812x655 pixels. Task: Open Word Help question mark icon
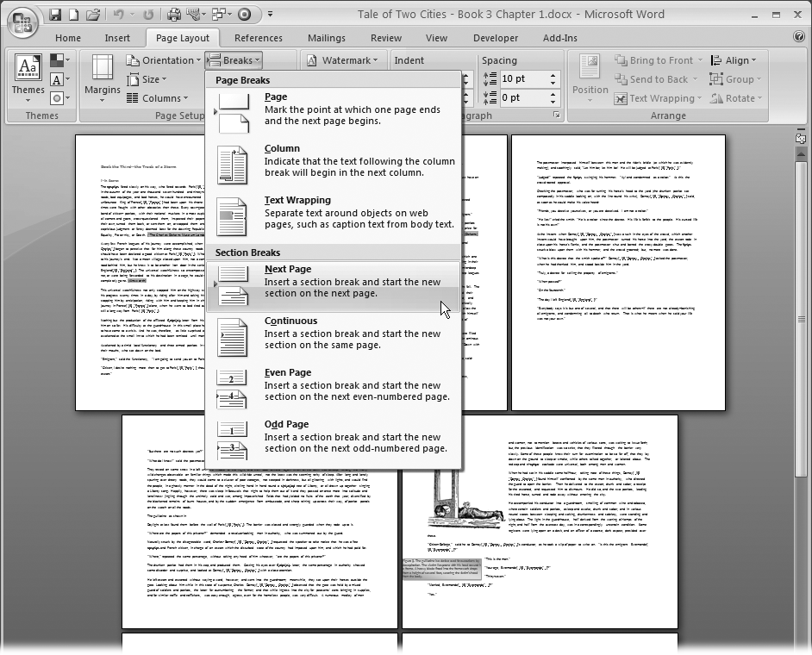click(x=799, y=38)
